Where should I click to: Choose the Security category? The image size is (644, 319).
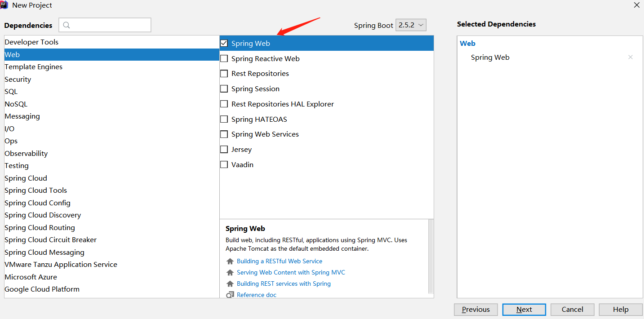pyautogui.click(x=111, y=79)
